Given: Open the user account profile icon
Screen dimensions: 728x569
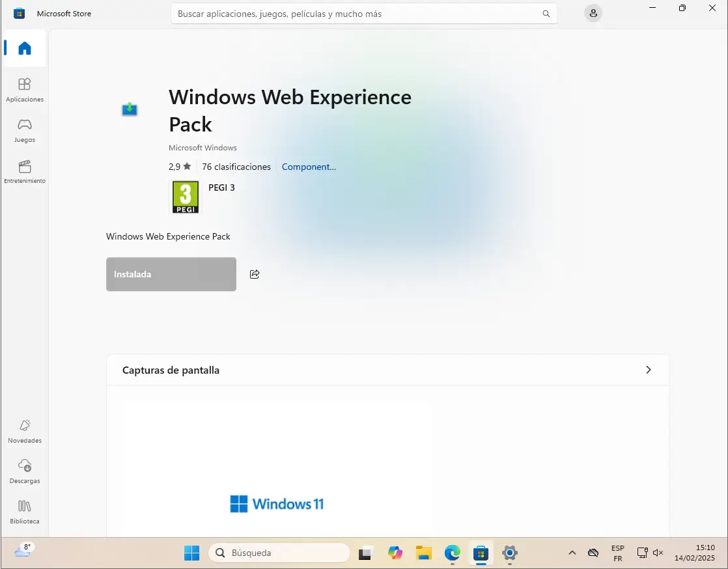Looking at the screenshot, I should [593, 14].
